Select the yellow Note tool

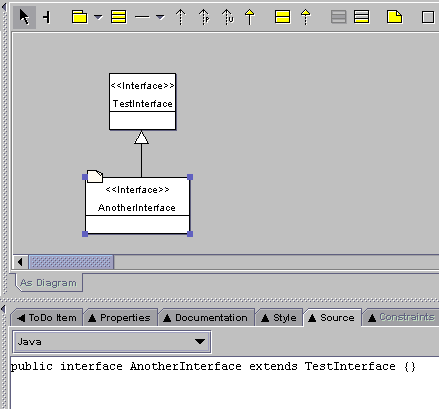[x=394, y=17]
